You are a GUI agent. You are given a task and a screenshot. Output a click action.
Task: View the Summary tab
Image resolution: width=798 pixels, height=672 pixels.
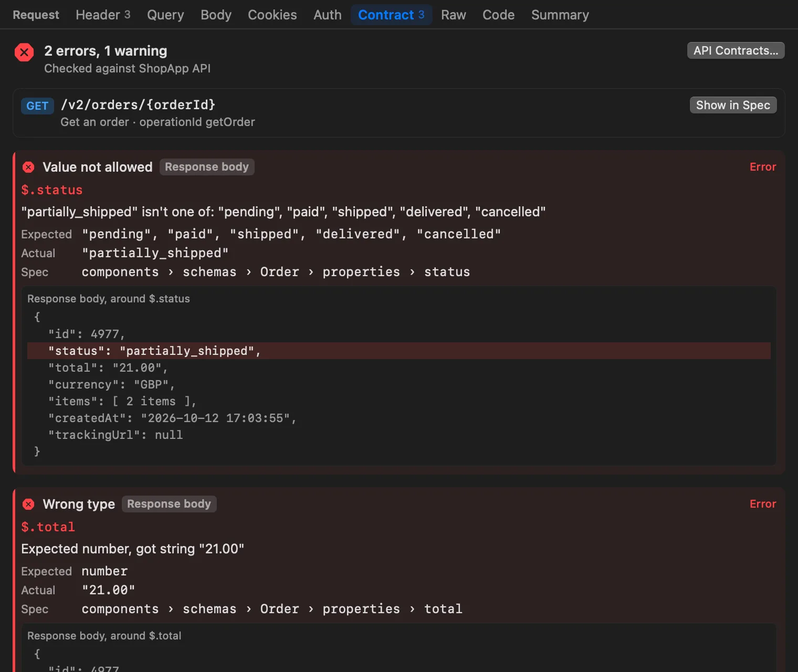[560, 15]
